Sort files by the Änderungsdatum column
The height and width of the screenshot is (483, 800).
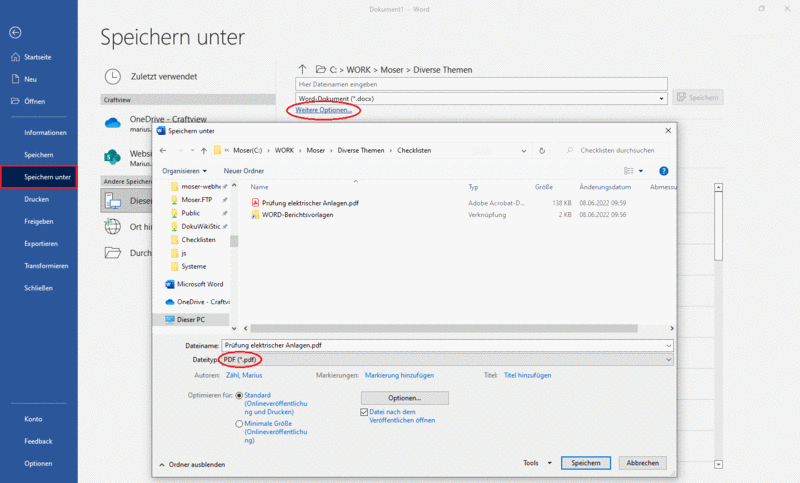[x=605, y=187]
